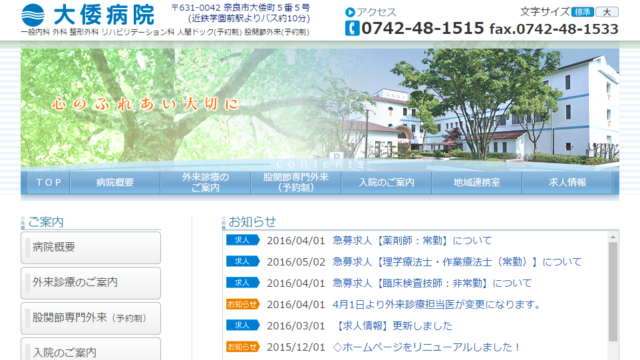The image size is (640, 360).
Task: Open the ホームページをリニューアル notice link
Action: [x=426, y=347]
